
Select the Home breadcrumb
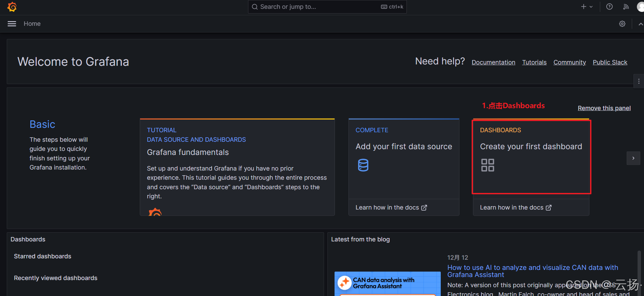[32, 24]
